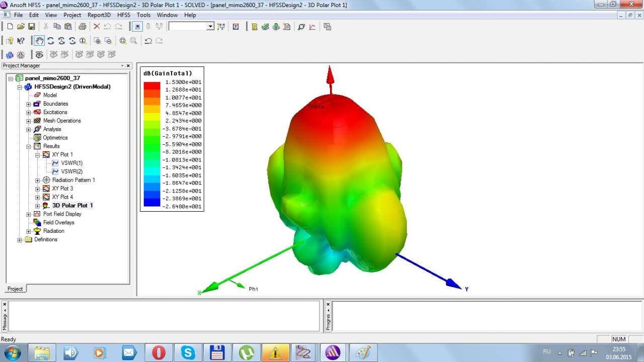Viewport: 644px width, 362px height.
Task: Toggle the Pan hand tool
Action: click(39, 41)
